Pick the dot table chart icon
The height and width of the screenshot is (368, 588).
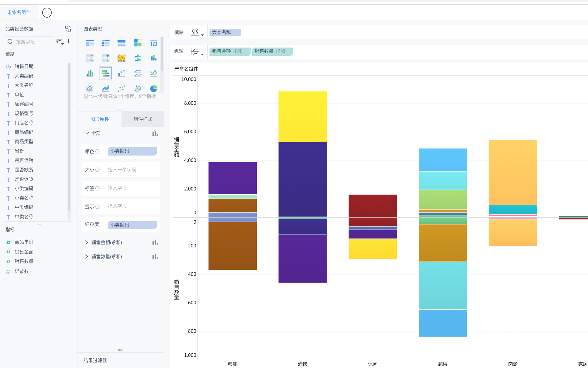pos(106,58)
